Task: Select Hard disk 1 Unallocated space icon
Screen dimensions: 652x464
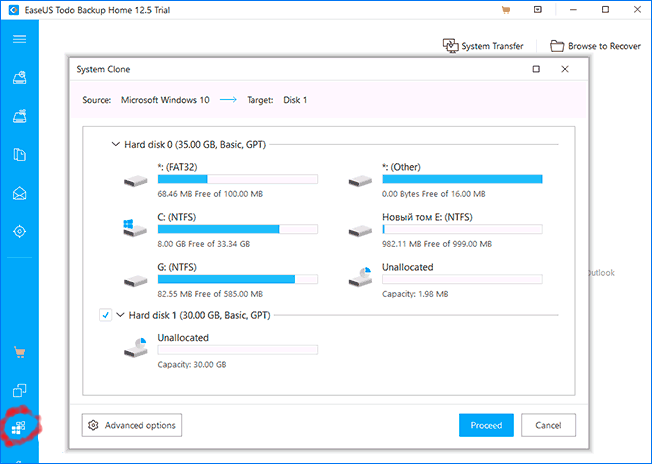Action: (136, 348)
